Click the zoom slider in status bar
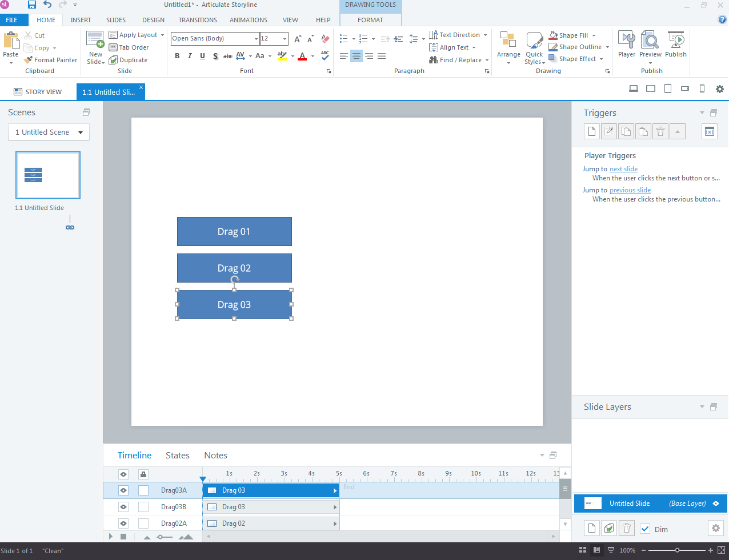 click(x=677, y=550)
